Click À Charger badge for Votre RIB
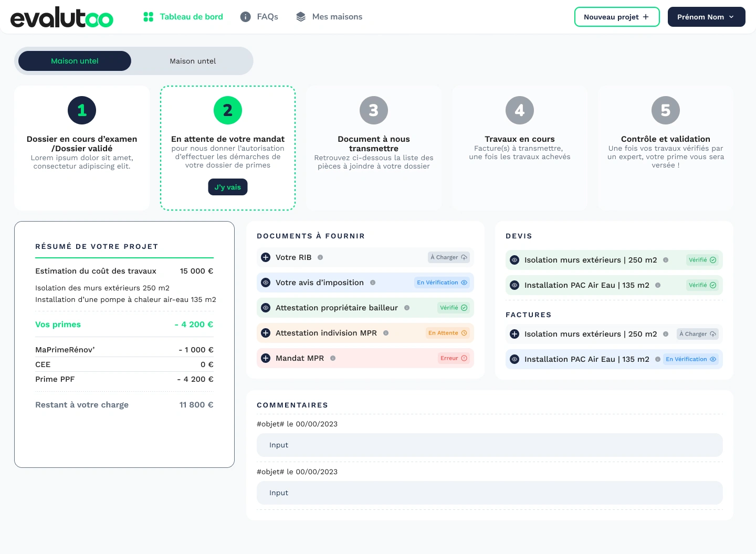 [x=448, y=257]
